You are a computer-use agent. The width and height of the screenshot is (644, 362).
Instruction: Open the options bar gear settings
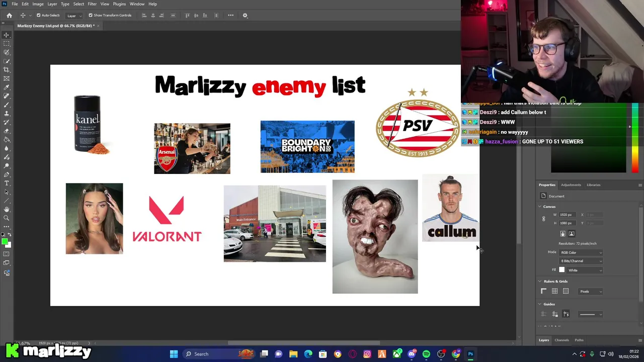pyautogui.click(x=245, y=15)
